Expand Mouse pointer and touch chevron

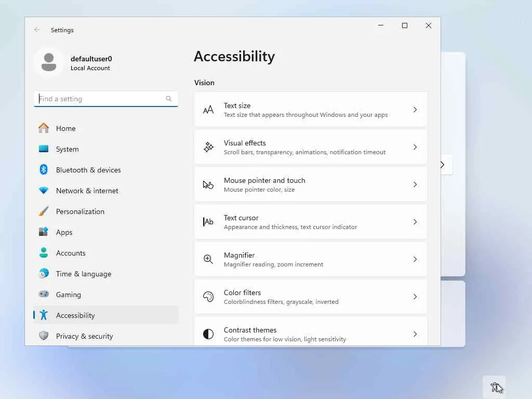pyautogui.click(x=415, y=184)
